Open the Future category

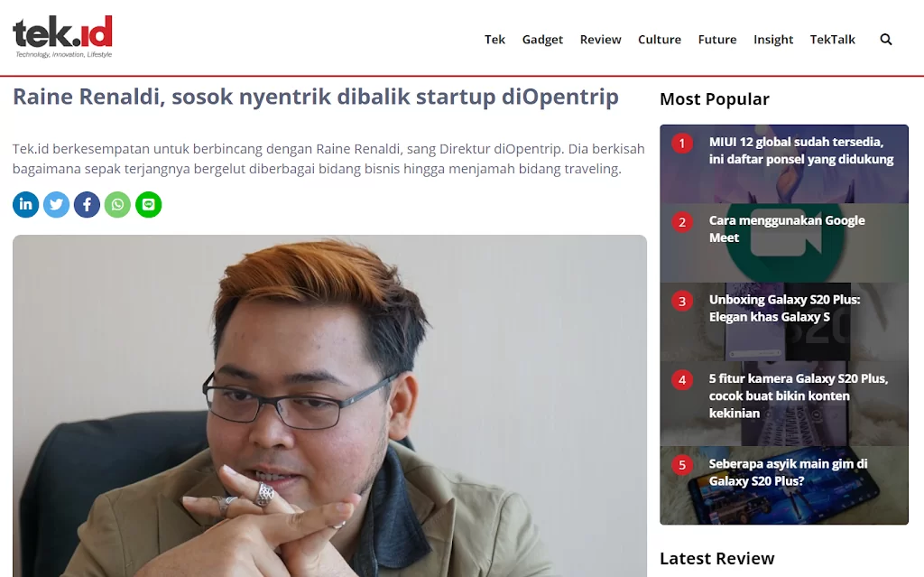[x=717, y=40]
